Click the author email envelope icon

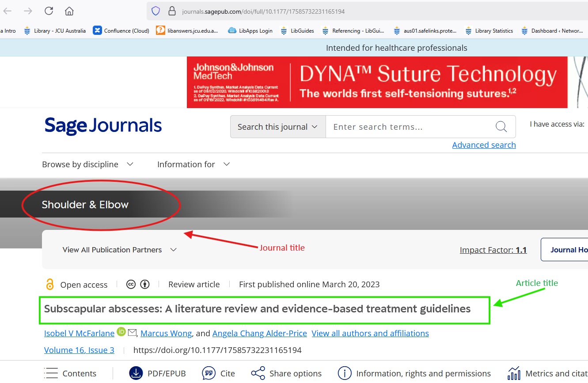pyautogui.click(x=132, y=333)
